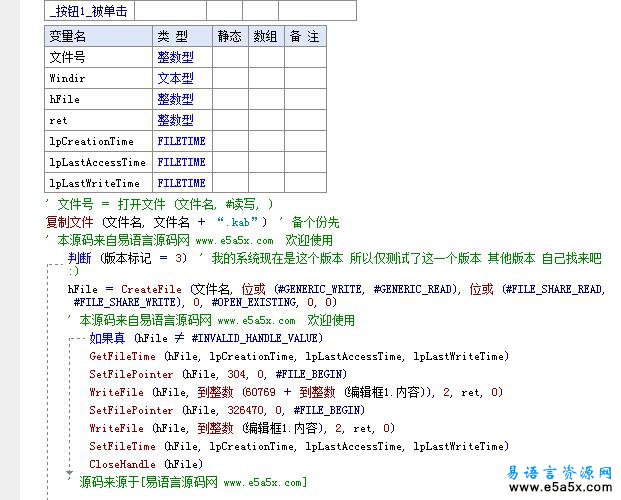Image resolution: width=621 pixels, height=500 pixels.
Task: Click the FILETIME type of lpLastAccessTime
Action: coord(183,162)
